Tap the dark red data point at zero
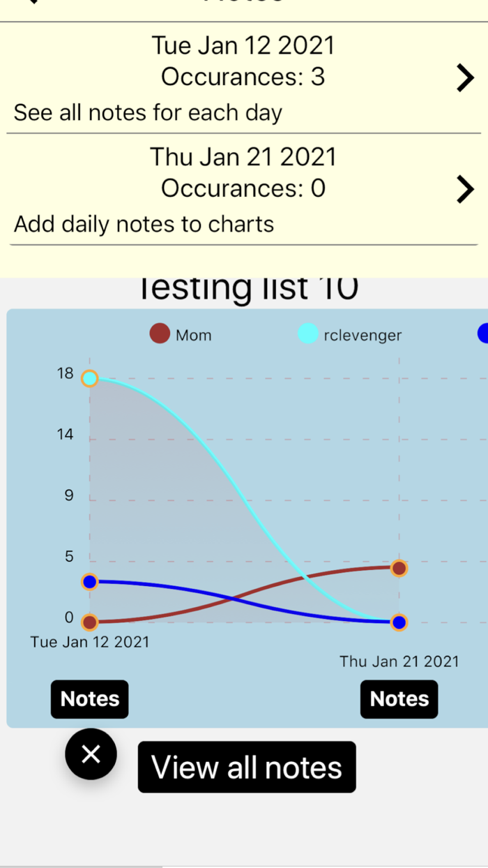 click(90, 622)
